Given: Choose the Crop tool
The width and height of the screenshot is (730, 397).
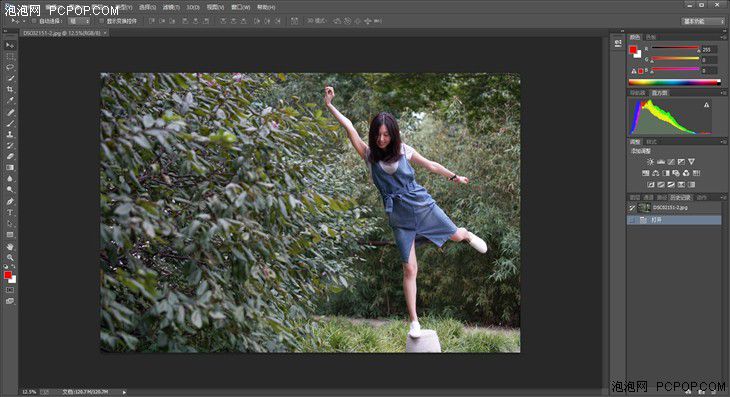Looking at the screenshot, I should tap(10, 89).
